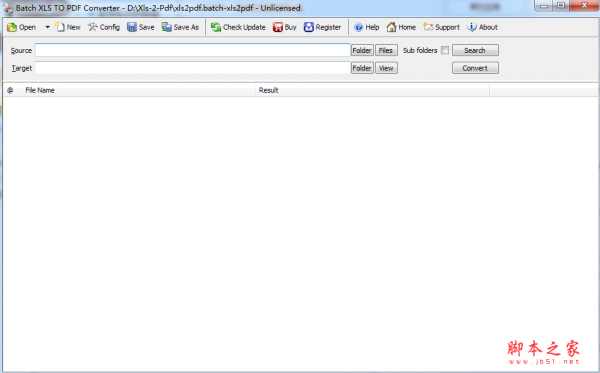The width and height of the screenshot is (600, 373).
Task: Start Search for source files
Action: pyautogui.click(x=475, y=50)
